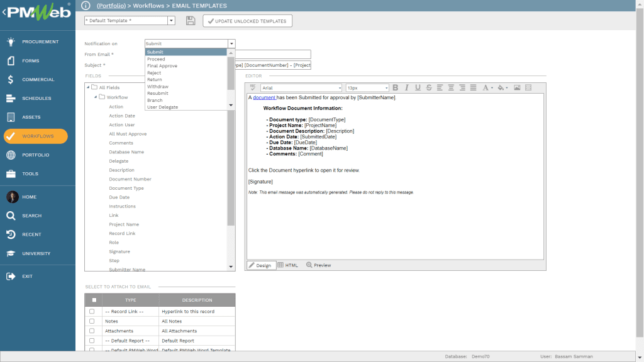Open the Forms document icon
The height and width of the screenshot is (362, 644).
(11, 60)
